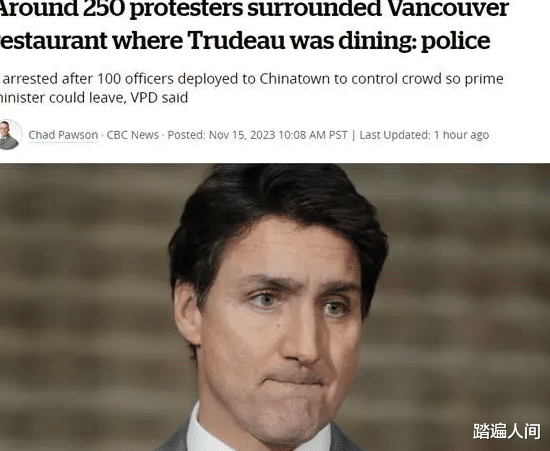Open Chad Pawson's author page link
This screenshot has width=550, height=451.
[x=63, y=135]
